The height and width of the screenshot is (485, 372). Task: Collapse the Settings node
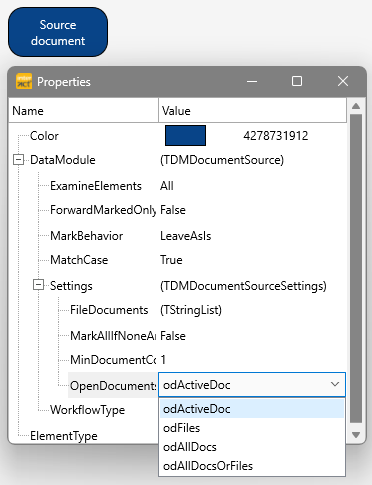pos(38,285)
